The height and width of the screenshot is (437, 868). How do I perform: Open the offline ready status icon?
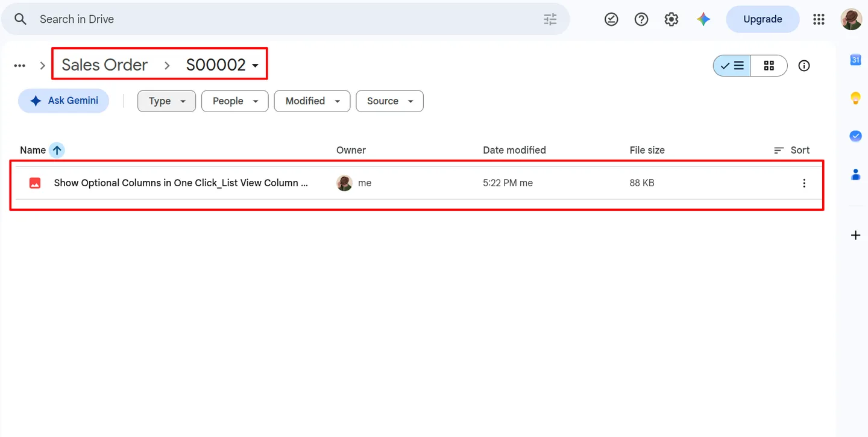tap(611, 19)
